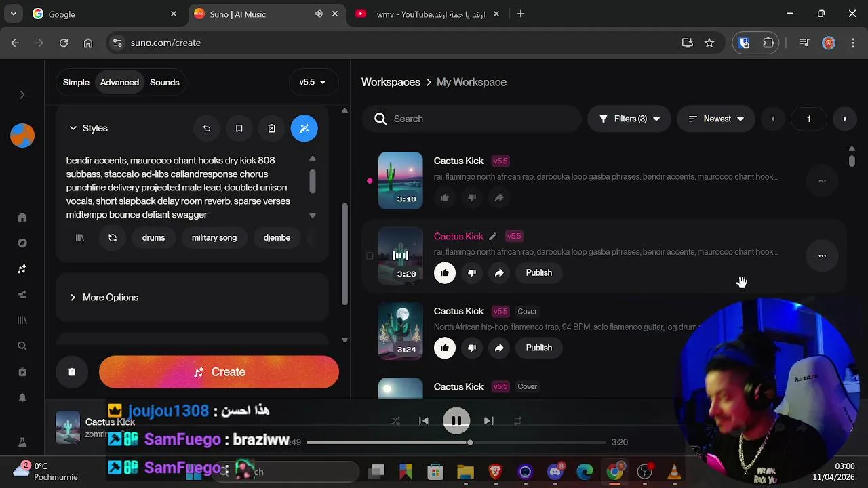Open the Library sidebar icon

[x=22, y=321]
